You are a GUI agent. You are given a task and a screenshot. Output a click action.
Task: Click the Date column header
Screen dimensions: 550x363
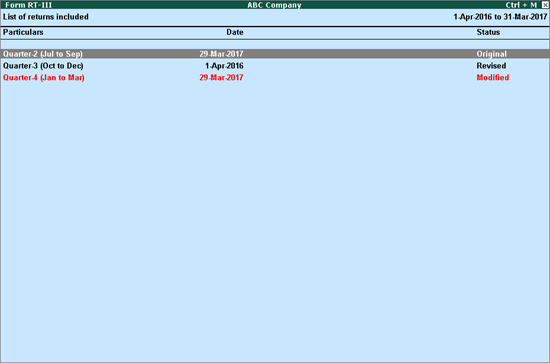[x=235, y=32]
